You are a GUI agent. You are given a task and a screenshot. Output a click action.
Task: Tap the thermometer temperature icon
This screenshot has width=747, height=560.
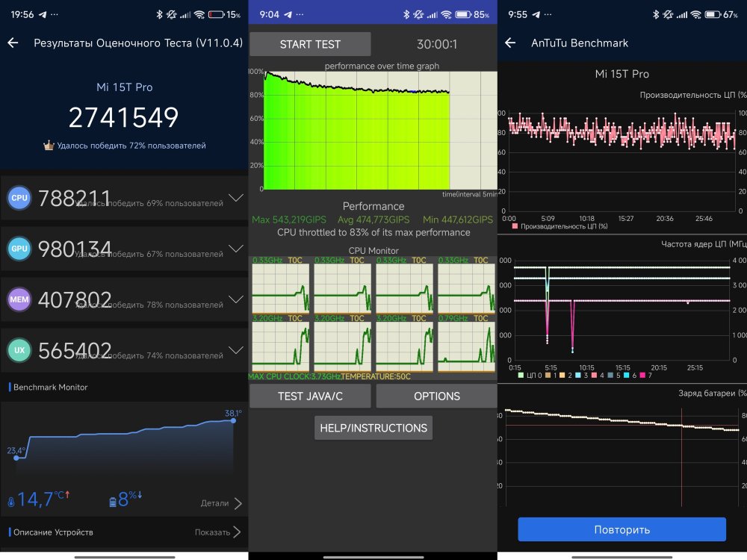[x=10, y=502]
